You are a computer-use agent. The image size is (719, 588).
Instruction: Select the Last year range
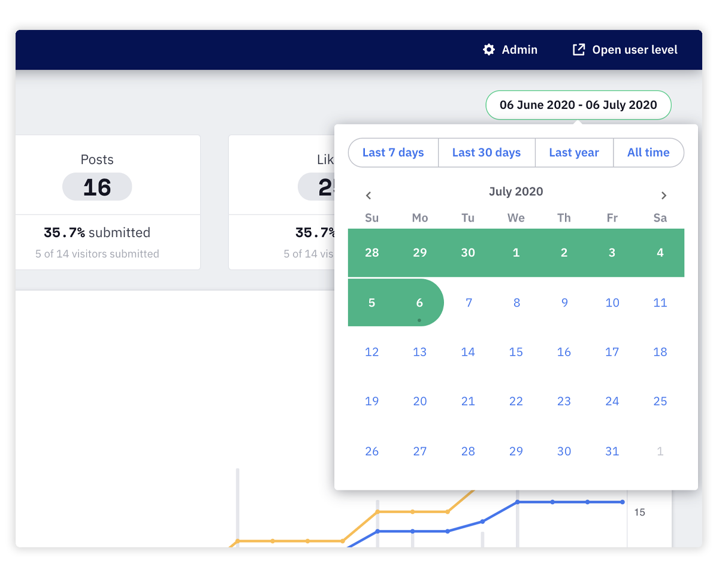(574, 153)
